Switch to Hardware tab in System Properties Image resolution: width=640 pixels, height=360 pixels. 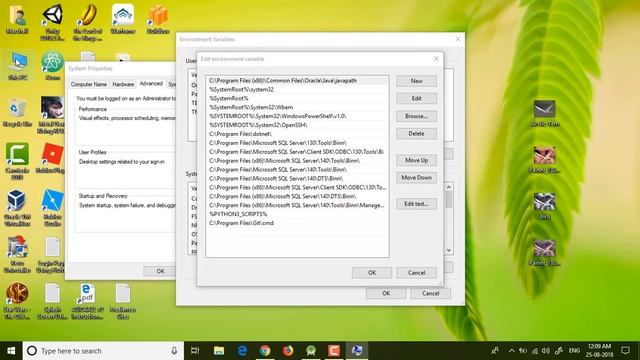coord(123,84)
